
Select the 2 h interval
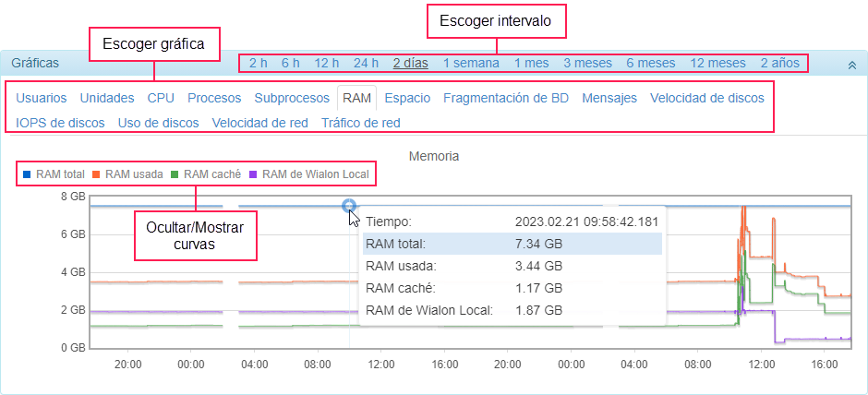pos(258,63)
